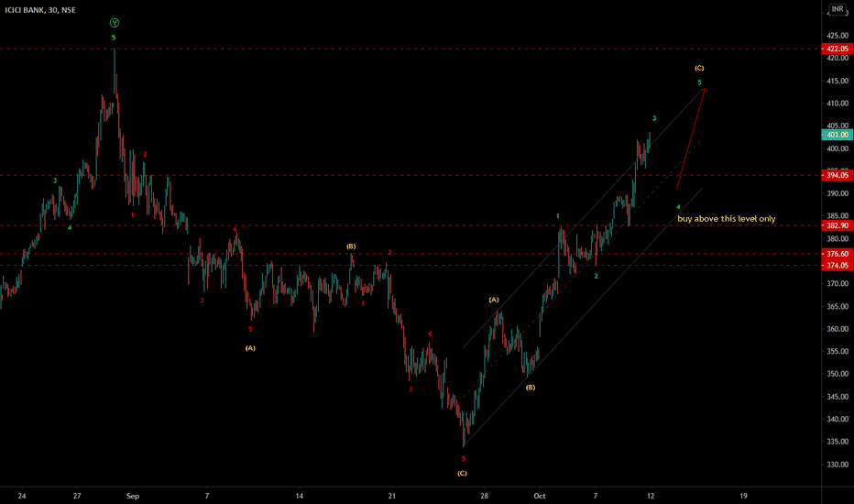Click the Sep label on time axis
This screenshot has height=504, width=854.
pos(133,496)
